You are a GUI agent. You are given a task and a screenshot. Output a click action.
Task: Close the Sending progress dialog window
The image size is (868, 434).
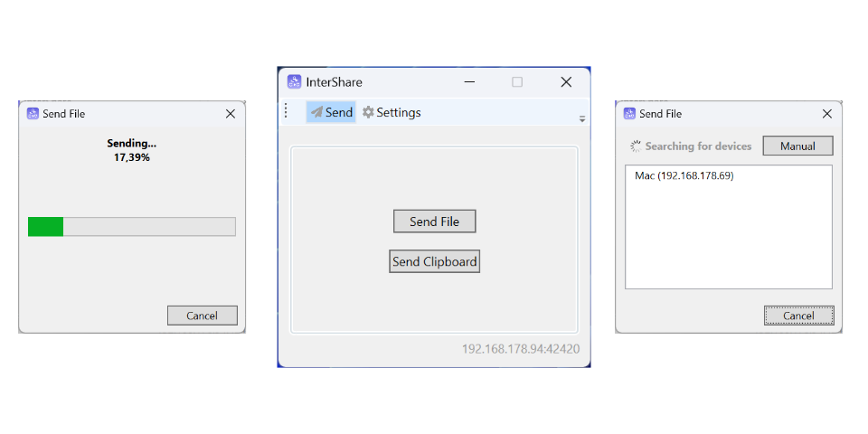coord(231,114)
